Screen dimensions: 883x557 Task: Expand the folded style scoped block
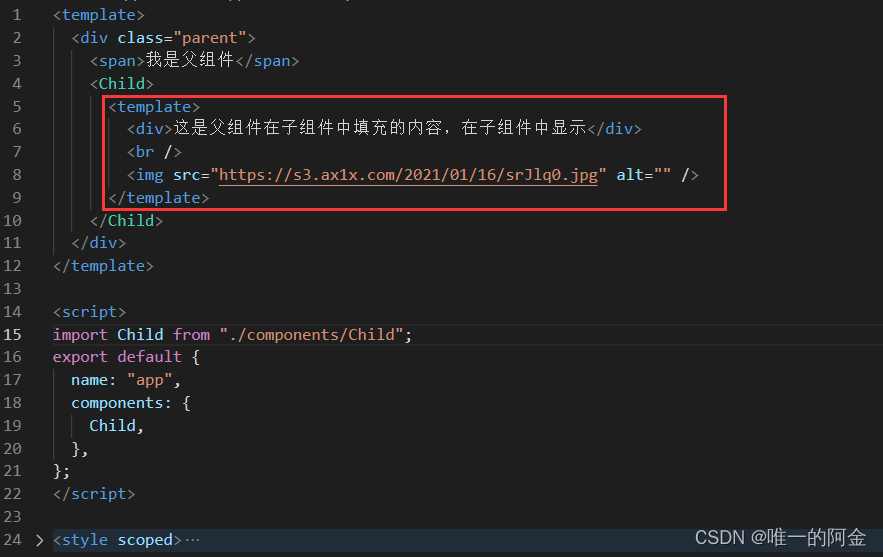[39, 540]
